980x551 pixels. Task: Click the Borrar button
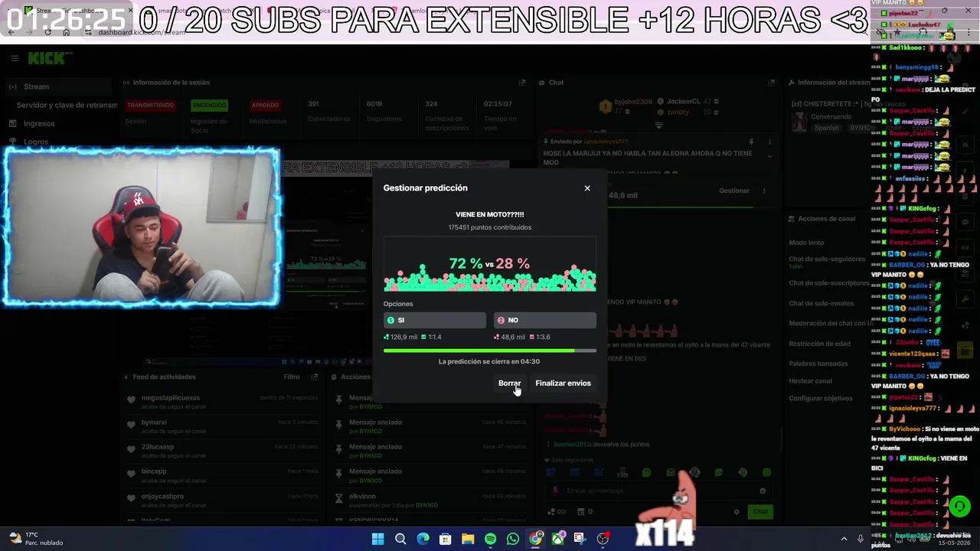[509, 383]
